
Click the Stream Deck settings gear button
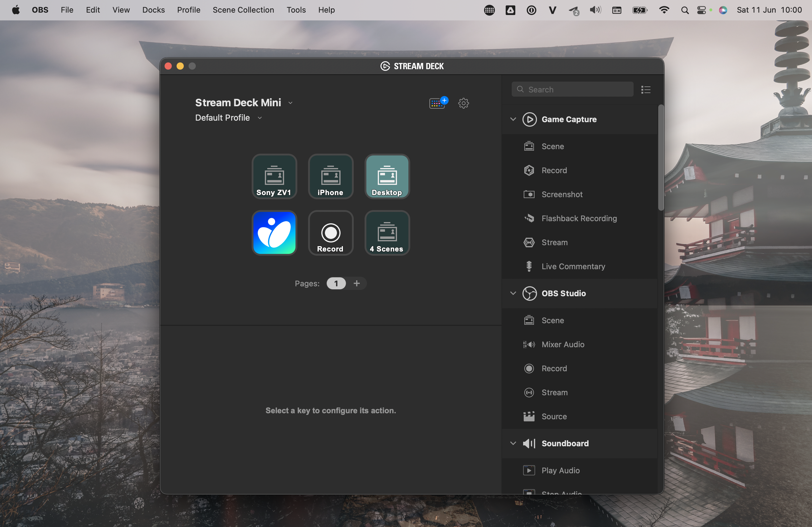pyautogui.click(x=463, y=103)
